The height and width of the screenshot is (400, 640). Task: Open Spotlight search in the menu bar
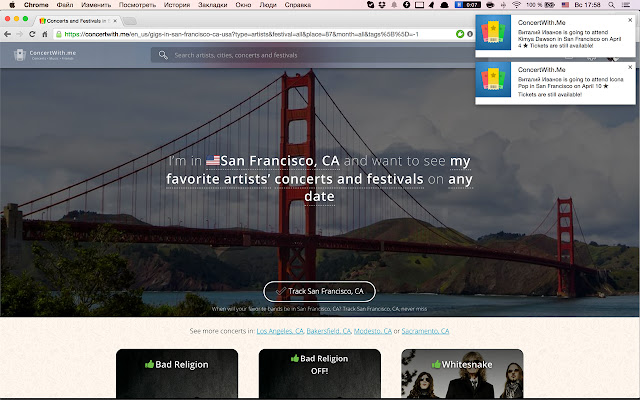tap(611, 5)
